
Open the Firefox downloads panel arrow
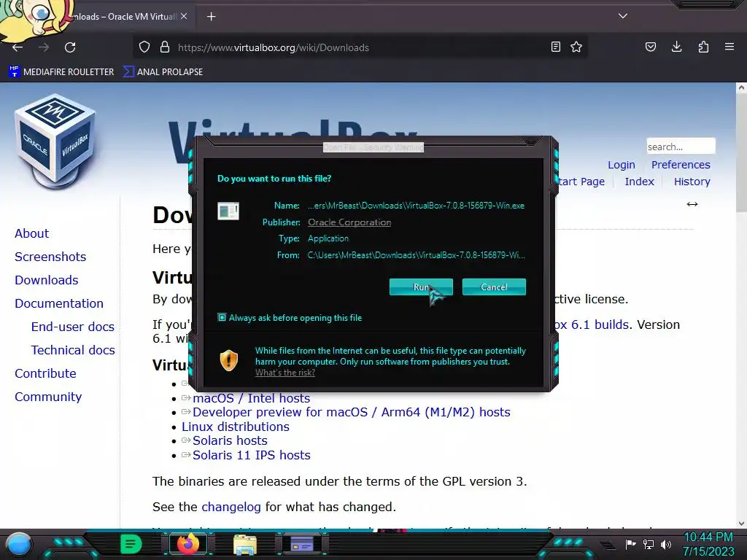676,47
